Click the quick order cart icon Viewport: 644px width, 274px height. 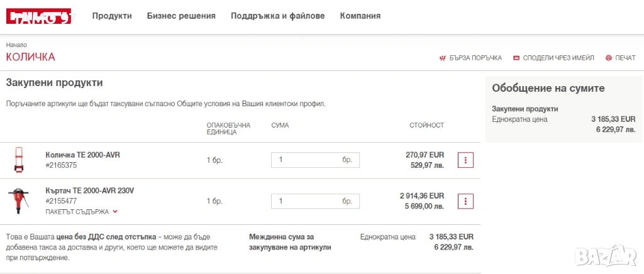[x=442, y=58]
